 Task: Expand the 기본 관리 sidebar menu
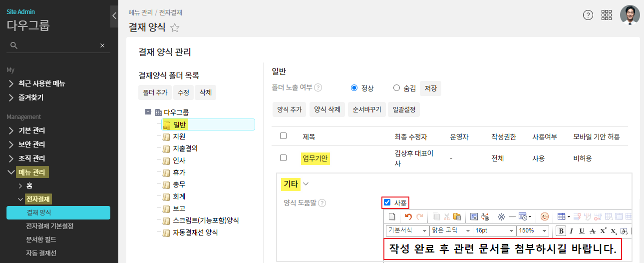tap(32, 130)
